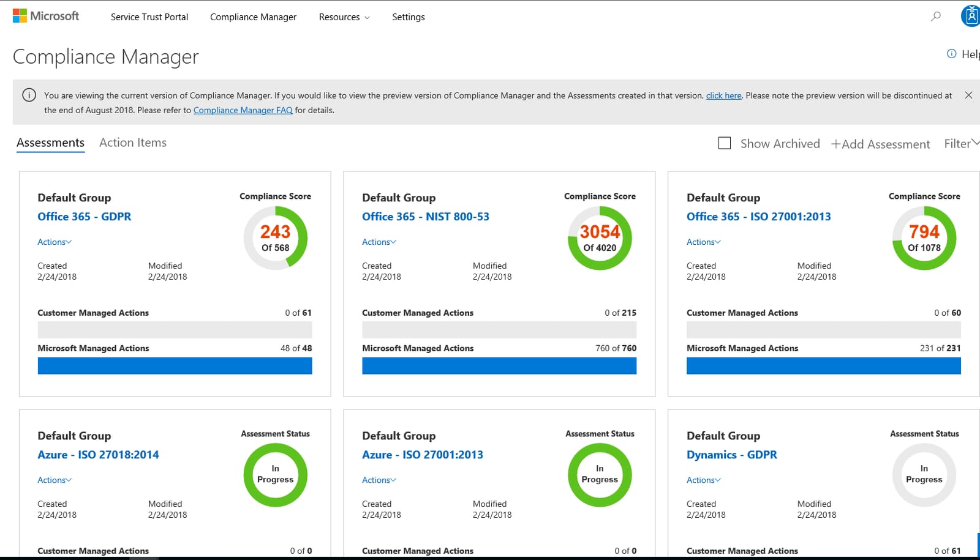980x560 pixels.
Task: Click the In Progress status circle for Azure - ISO 27018:2014
Action: (275, 476)
